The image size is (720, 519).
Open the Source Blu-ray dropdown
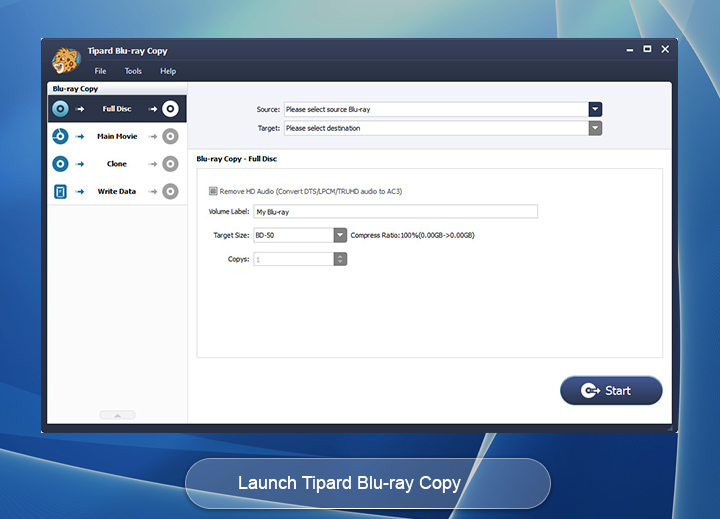pyautogui.click(x=595, y=110)
